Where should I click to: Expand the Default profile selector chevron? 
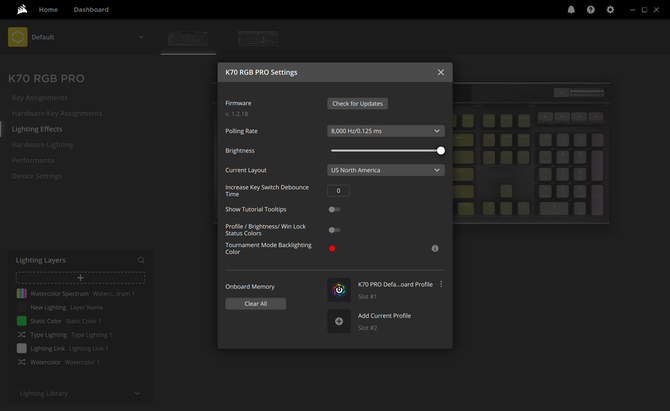point(141,37)
